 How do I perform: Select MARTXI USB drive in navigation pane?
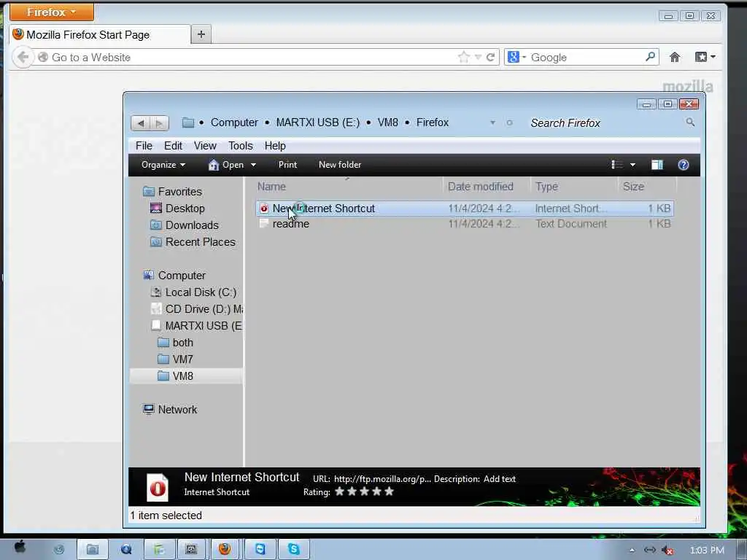pyautogui.click(x=196, y=326)
